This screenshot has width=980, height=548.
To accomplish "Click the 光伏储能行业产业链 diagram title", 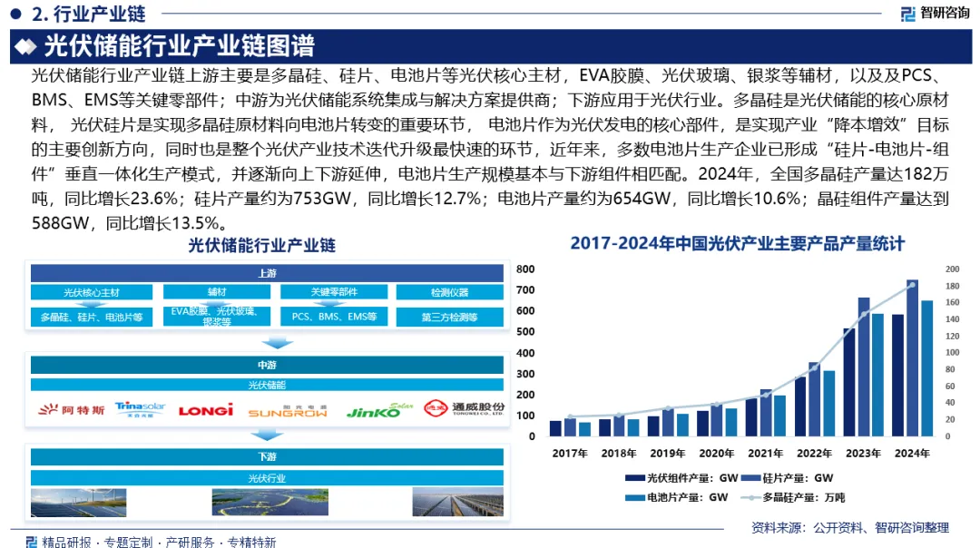I will pos(262,245).
